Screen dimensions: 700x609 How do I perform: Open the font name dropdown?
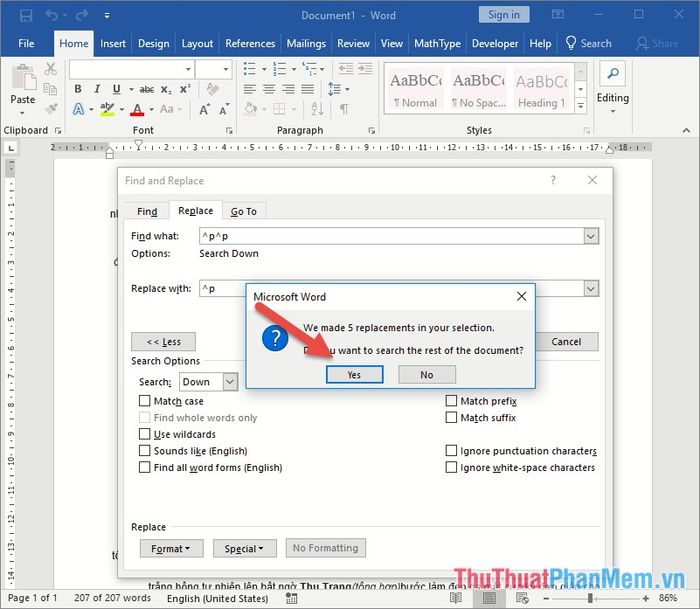click(188, 69)
